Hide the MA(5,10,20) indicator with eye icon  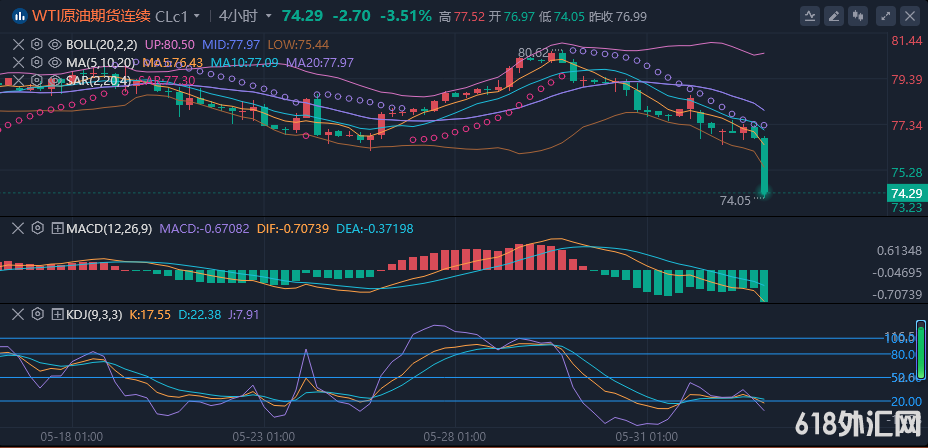(55, 62)
